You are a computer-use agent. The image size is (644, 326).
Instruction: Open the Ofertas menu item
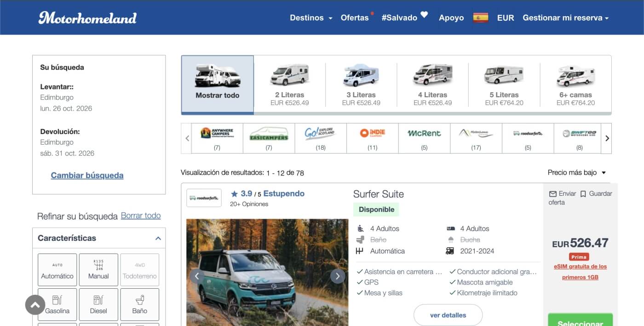(355, 18)
